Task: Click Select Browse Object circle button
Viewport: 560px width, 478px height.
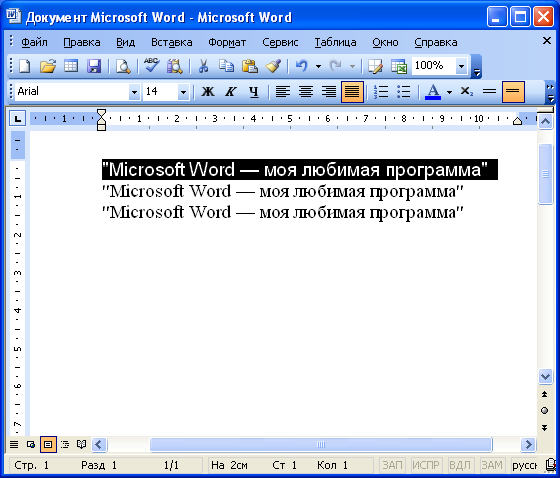Action: click(545, 411)
